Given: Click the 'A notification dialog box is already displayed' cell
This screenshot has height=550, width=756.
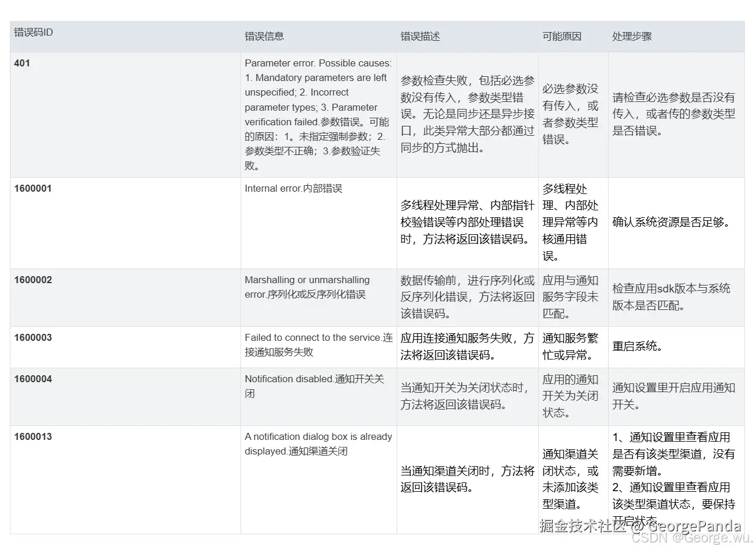Looking at the screenshot, I should [x=319, y=480].
